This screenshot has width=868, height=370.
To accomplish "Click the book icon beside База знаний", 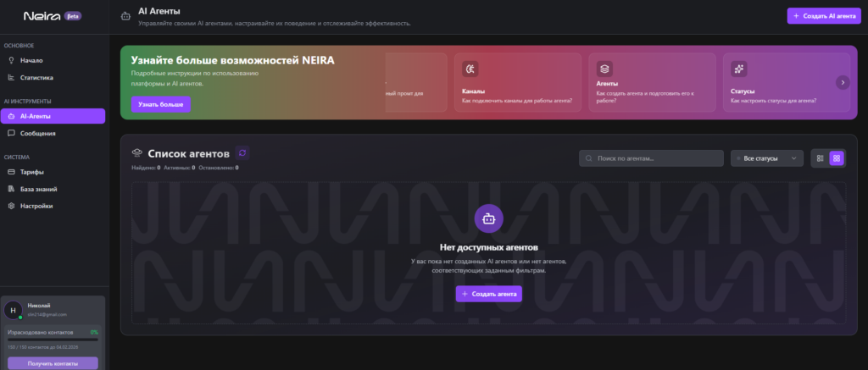I will 11,189.
